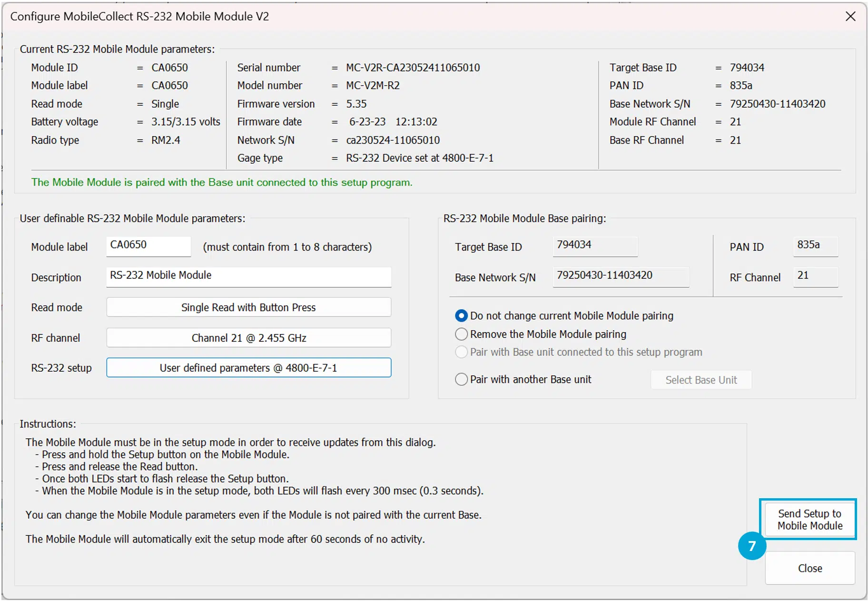Click the Firmware version value 5.35
The image size is (868, 601).
[356, 104]
